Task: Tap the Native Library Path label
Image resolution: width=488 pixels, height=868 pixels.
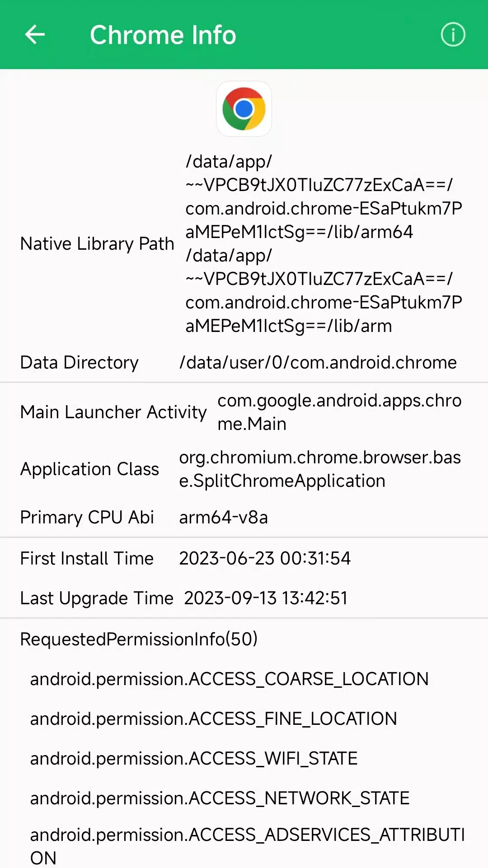Action: click(x=97, y=243)
